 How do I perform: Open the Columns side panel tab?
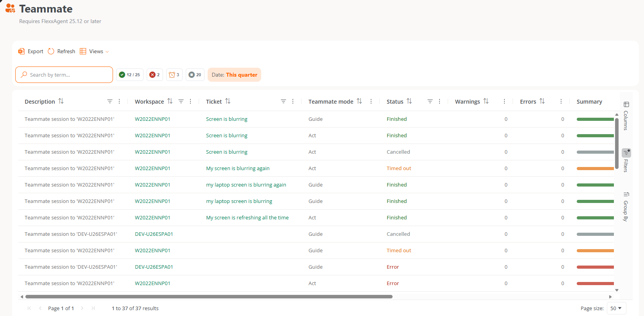[626, 116]
